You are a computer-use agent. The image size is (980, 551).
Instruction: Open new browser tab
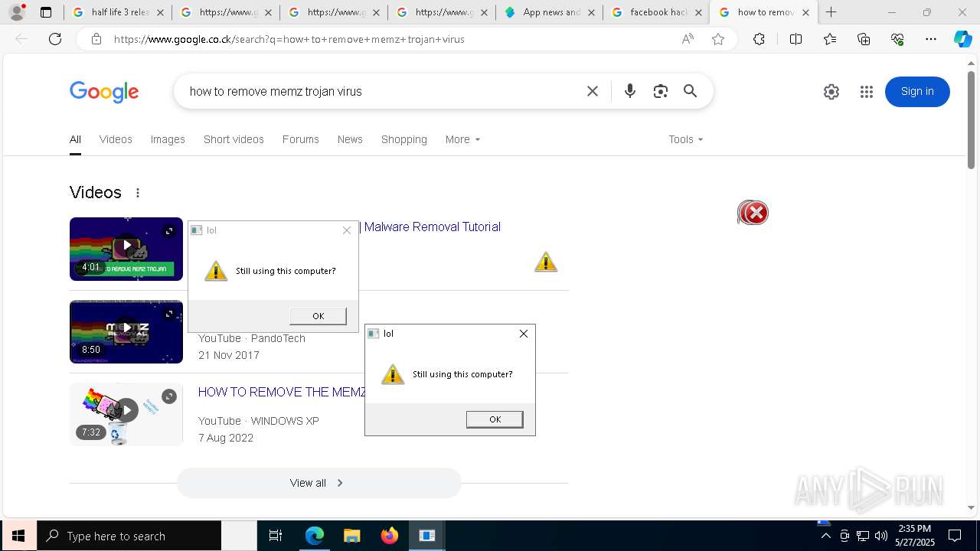pos(831,12)
